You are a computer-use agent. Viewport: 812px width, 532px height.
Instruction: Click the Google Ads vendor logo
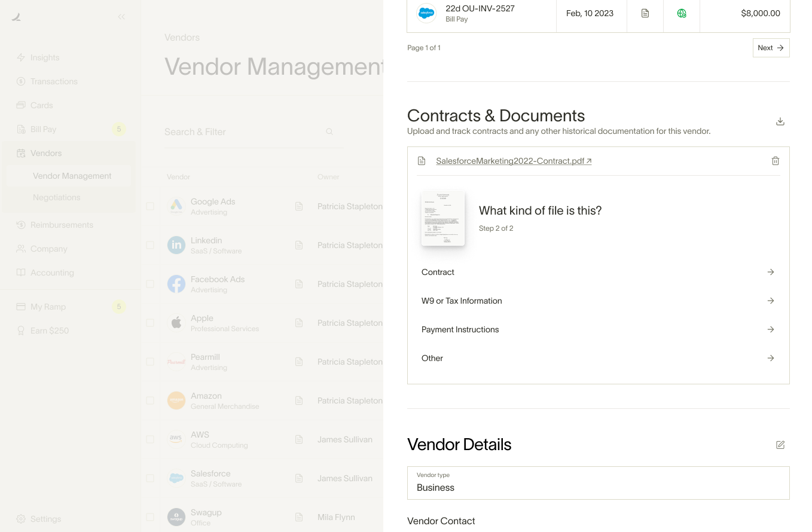[176, 206]
